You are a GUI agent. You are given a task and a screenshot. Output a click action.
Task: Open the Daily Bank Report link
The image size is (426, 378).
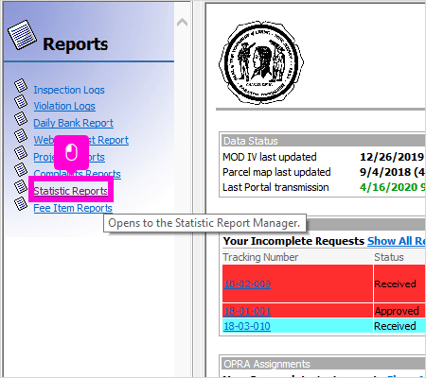click(x=73, y=123)
